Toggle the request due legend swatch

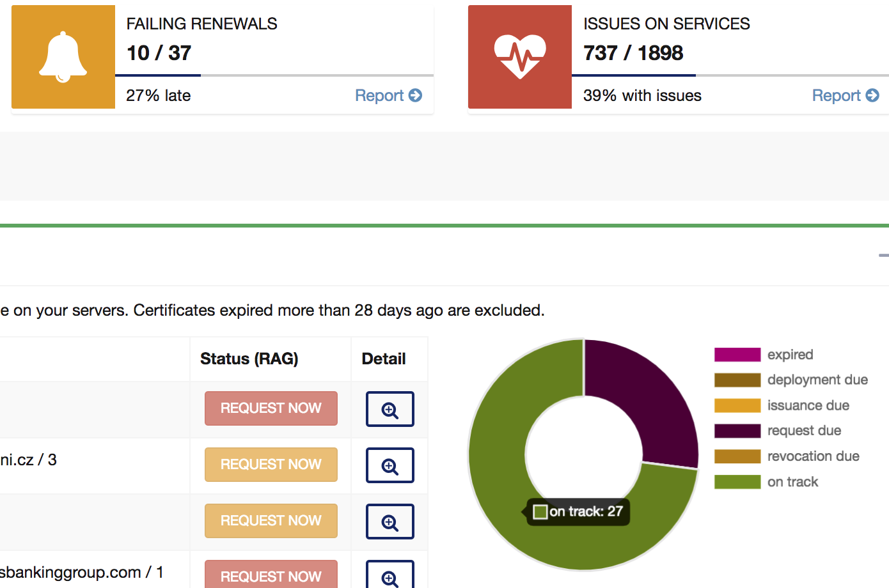click(737, 431)
